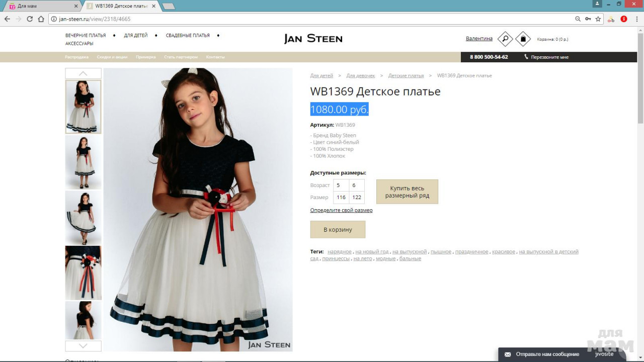Click the browser zoom magnifier icon
The height and width of the screenshot is (362, 644).
pos(578,19)
